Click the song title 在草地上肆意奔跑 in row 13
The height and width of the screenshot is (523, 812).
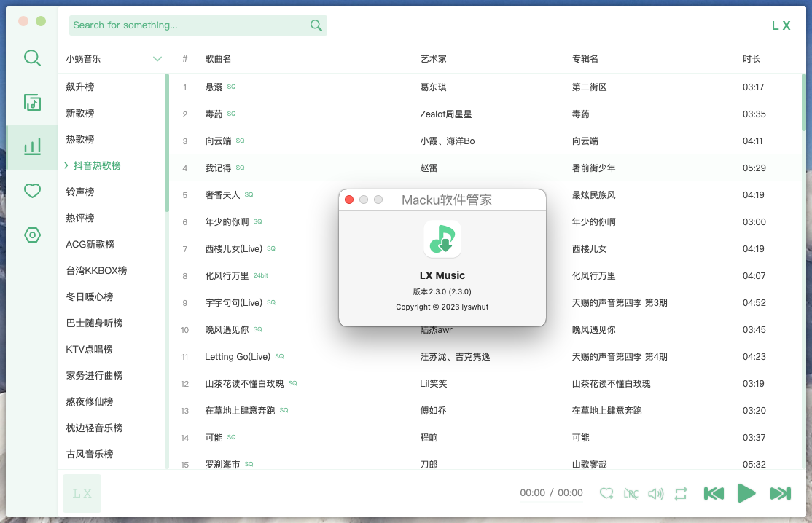point(240,410)
